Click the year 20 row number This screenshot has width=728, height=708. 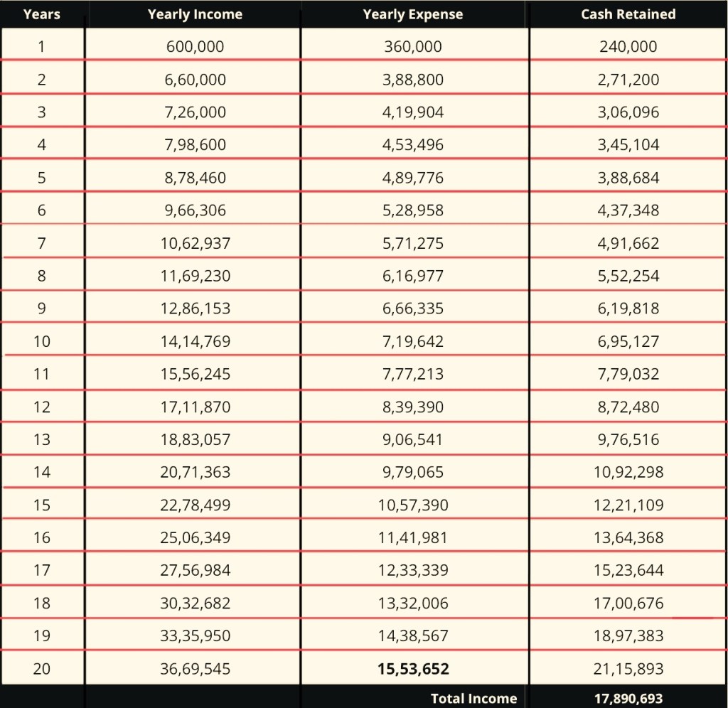(x=42, y=669)
